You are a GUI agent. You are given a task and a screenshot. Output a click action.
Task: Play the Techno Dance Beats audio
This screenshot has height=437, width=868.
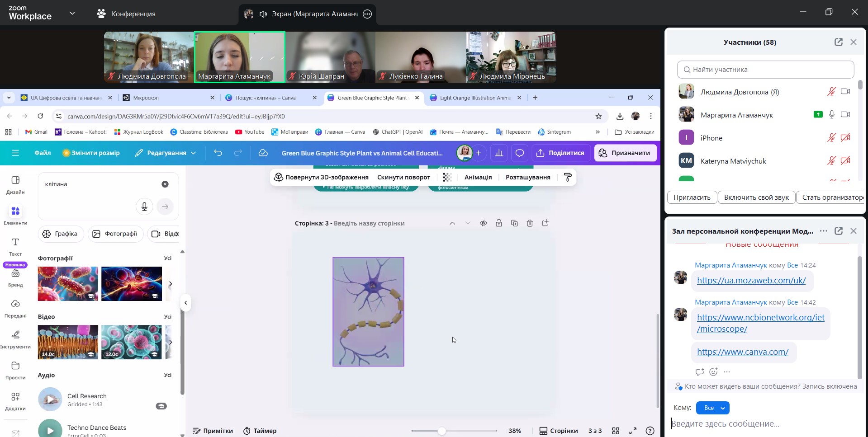[x=50, y=430]
